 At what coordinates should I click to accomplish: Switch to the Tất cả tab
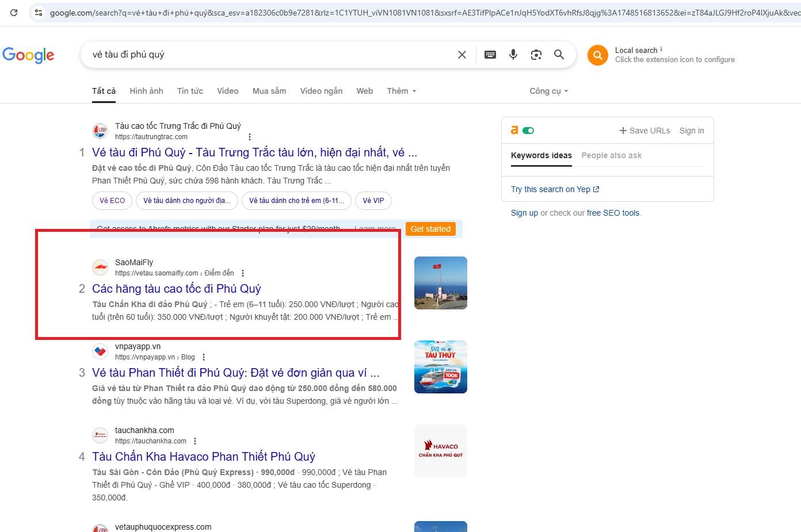click(x=104, y=91)
